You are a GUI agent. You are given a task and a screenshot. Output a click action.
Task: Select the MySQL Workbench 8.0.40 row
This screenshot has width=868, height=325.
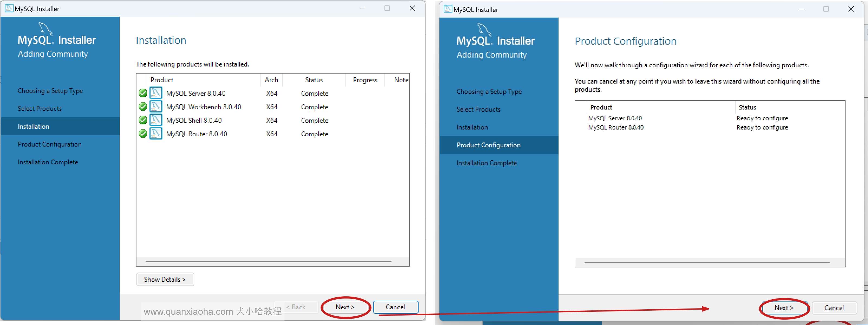(273, 107)
